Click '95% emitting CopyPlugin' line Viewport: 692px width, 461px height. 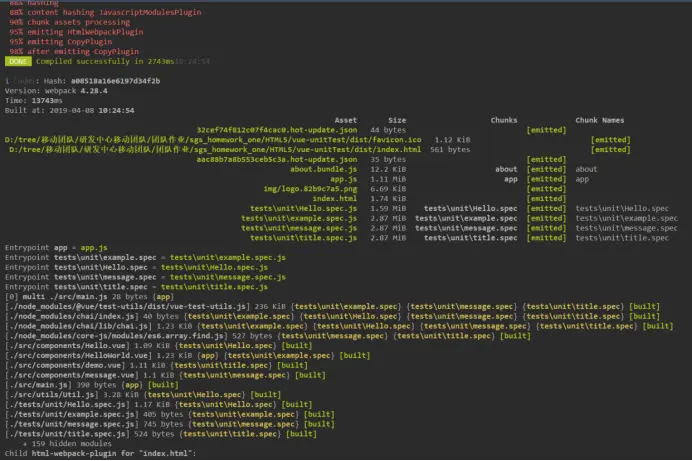tap(60, 41)
